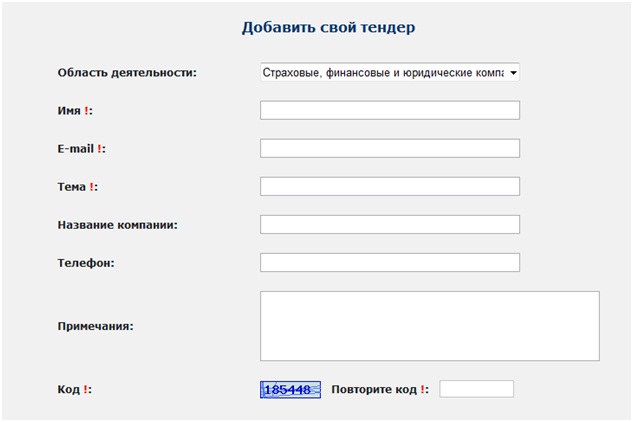Click the Тема text field
The width and height of the screenshot is (634, 422).
(389, 186)
